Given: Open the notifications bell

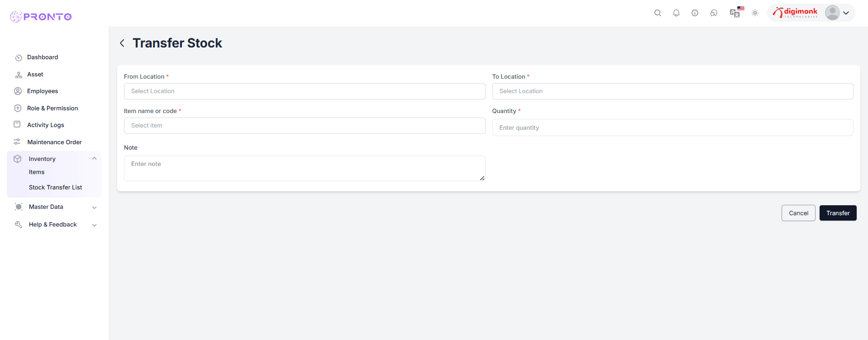Looking at the screenshot, I should click(676, 13).
